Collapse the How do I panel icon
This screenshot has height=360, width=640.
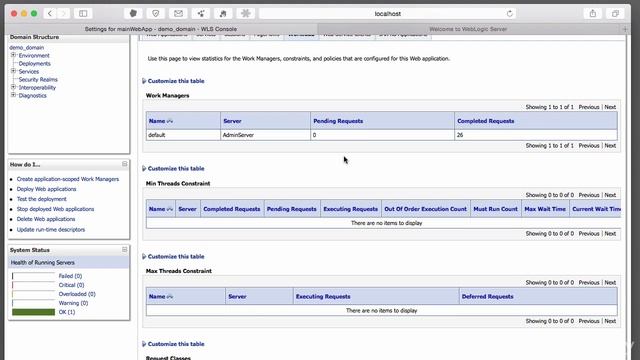pyautogui.click(x=124, y=164)
